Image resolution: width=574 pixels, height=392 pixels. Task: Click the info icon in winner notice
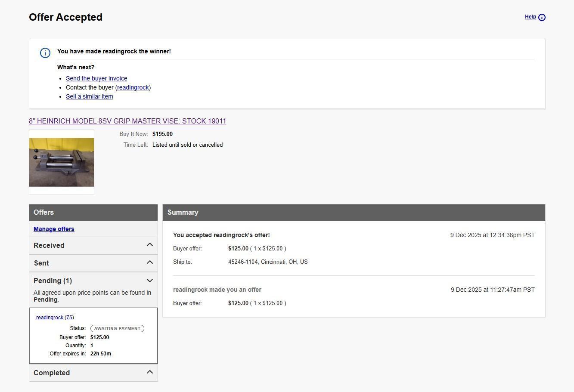[45, 53]
